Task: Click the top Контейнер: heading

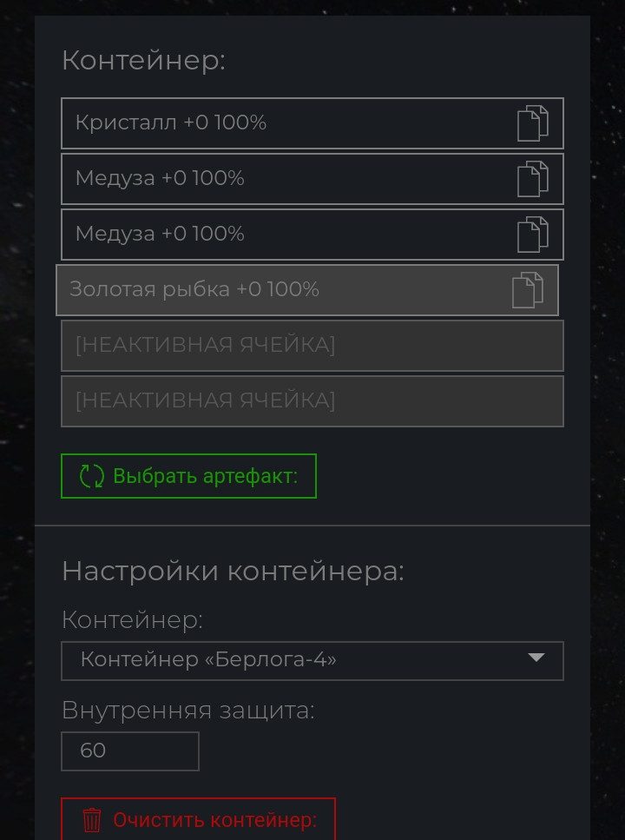Action: (x=143, y=60)
